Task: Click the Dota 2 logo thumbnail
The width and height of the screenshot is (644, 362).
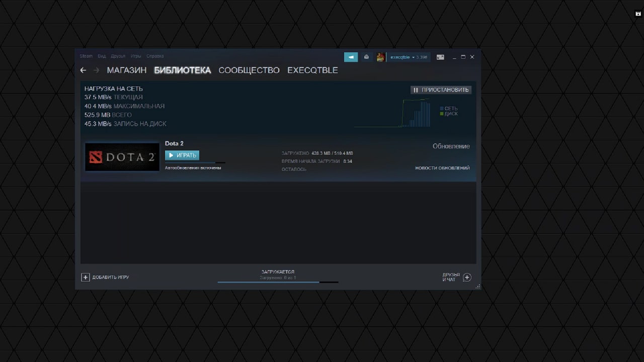Action: click(x=122, y=157)
